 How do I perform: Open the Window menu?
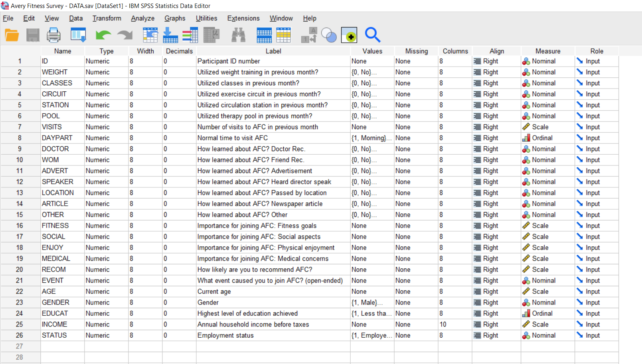(x=281, y=18)
